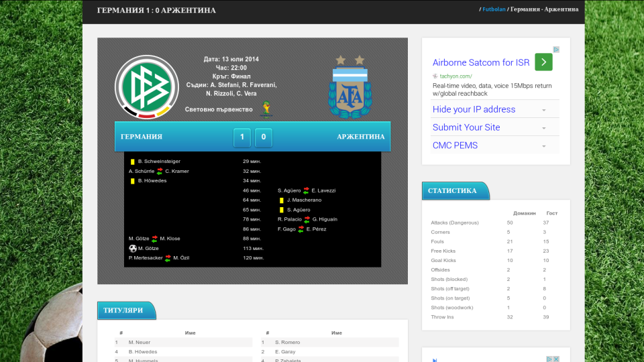
Task: Click the page title 'ГЕРМАНИЯ 1 : 0 АРЖЕНТИНА'
Action: (x=156, y=10)
